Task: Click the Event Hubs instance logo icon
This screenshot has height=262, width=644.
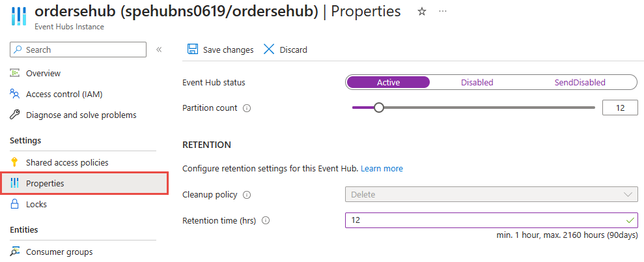Action: pyautogui.click(x=20, y=16)
